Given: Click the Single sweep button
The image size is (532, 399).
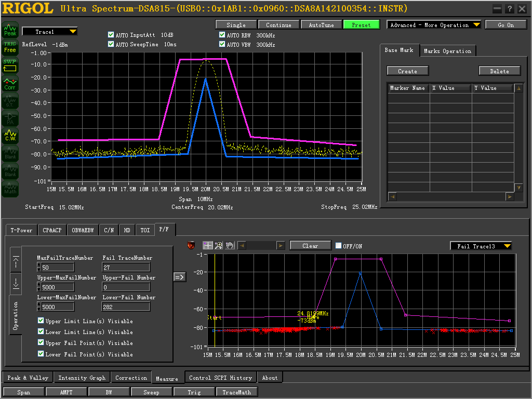Looking at the screenshot, I should pos(236,25).
